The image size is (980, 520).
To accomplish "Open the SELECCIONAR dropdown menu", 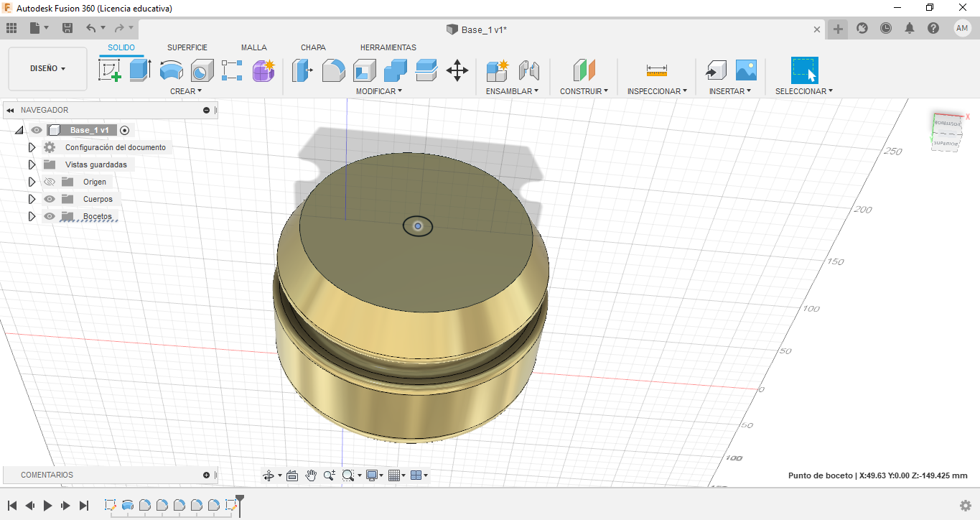I will pos(804,91).
